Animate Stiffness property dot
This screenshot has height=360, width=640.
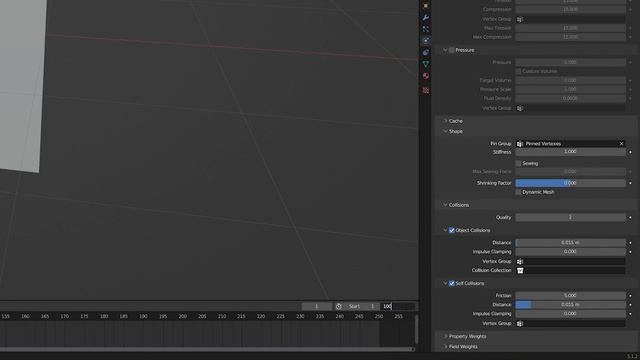pos(630,152)
